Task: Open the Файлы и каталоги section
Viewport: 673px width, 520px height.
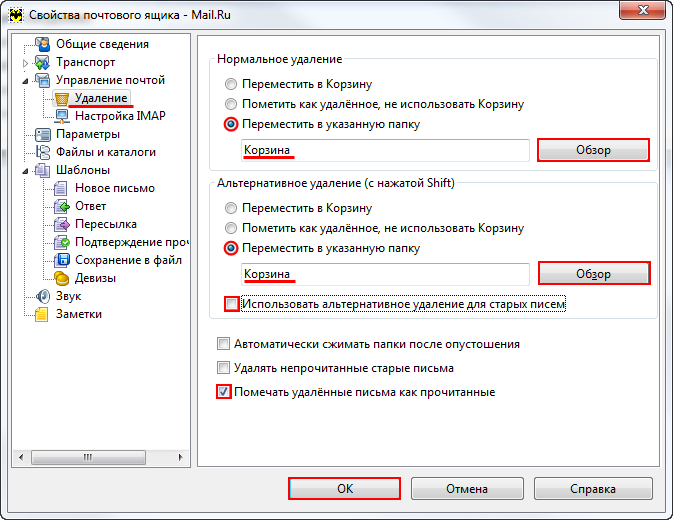Action: pyautogui.click(x=106, y=152)
